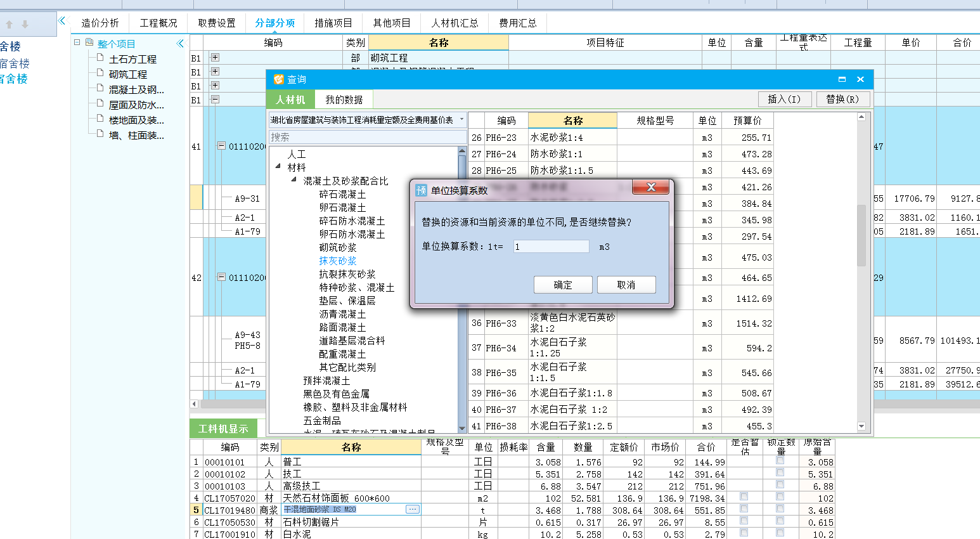
Task: Toggle 锁定数量 checkbox for 高级技工 row
Action: pos(780,485)
